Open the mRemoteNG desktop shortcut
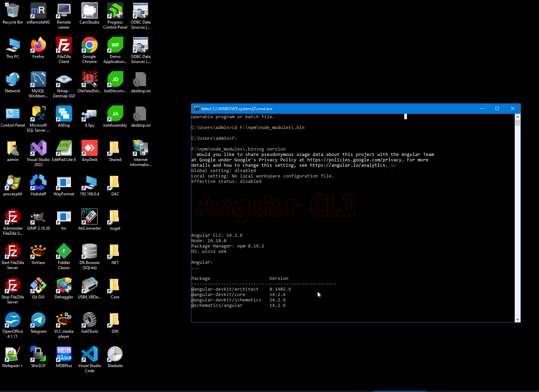The width and height of the screenshot is (539, 392). (x=38, y=13)
